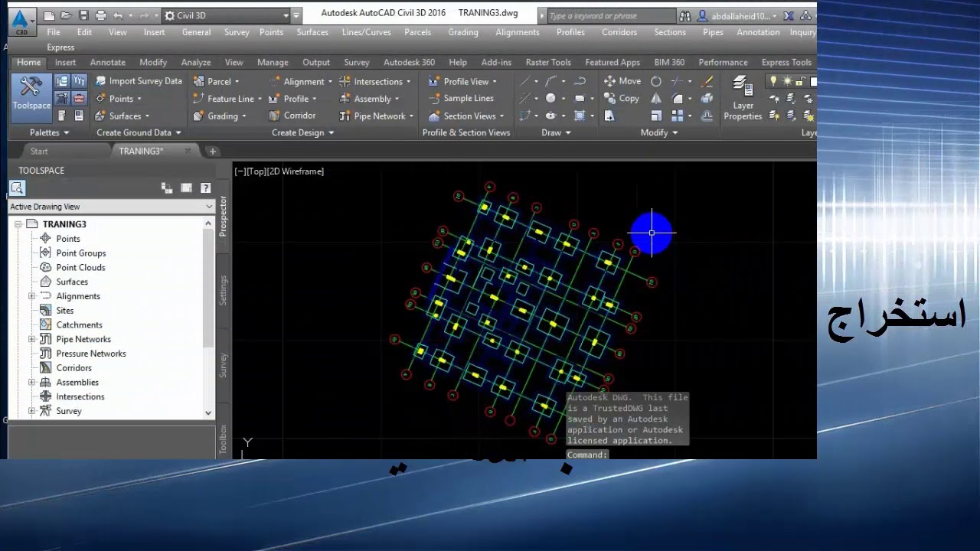980x551 pixels.
Task: Open the Surfaces menu in menu bar
Action: (x=312, y=32)
